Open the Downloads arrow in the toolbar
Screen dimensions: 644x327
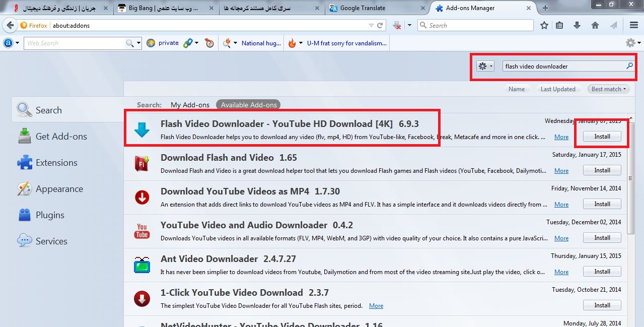tap(577, 25)
